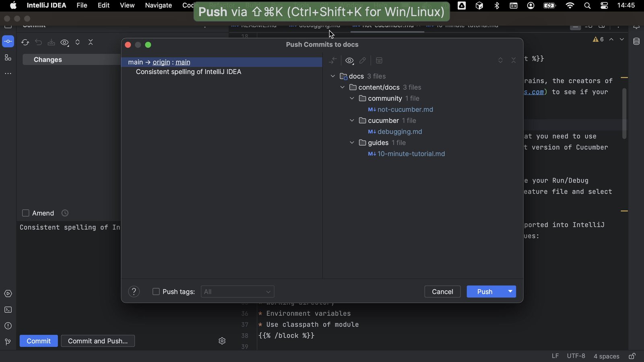Open line separator LF selector in status bar
Screen dimensions: 644x362
(x=555, y=356)
